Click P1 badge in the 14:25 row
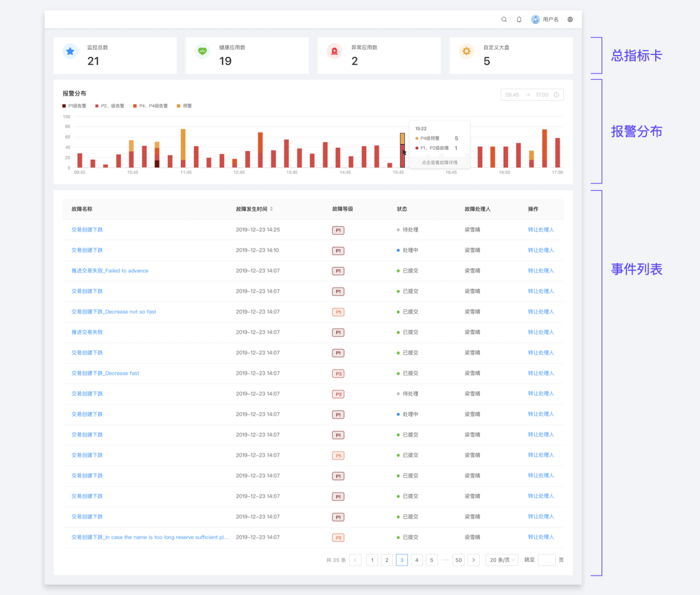The width and height of the screenshot is (700, 595). (x=338, y=230)
